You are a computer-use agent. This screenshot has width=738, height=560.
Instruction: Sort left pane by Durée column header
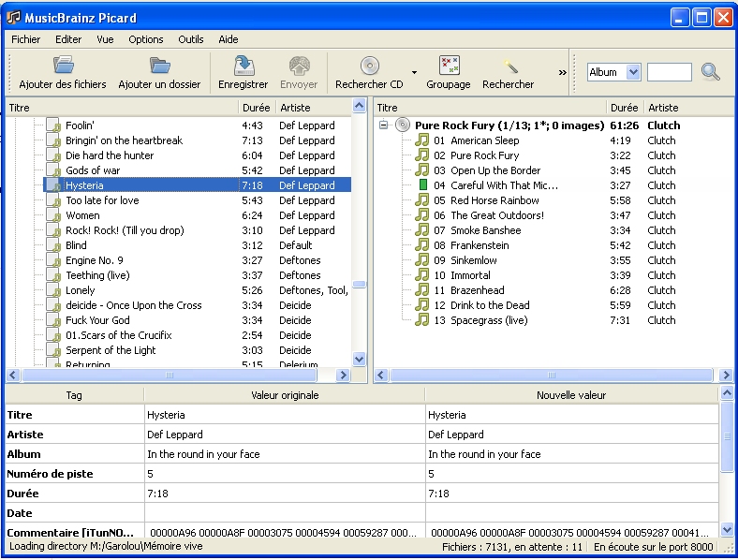coord(255,108)
